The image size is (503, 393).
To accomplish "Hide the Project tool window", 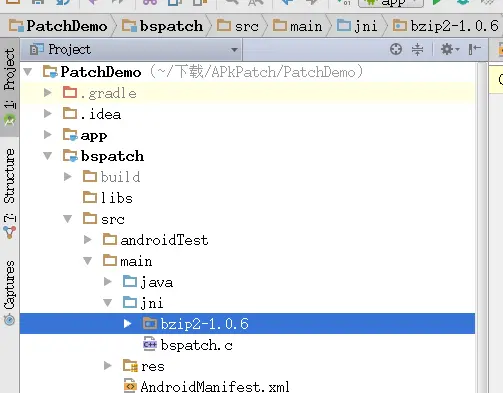I will 475,49.
